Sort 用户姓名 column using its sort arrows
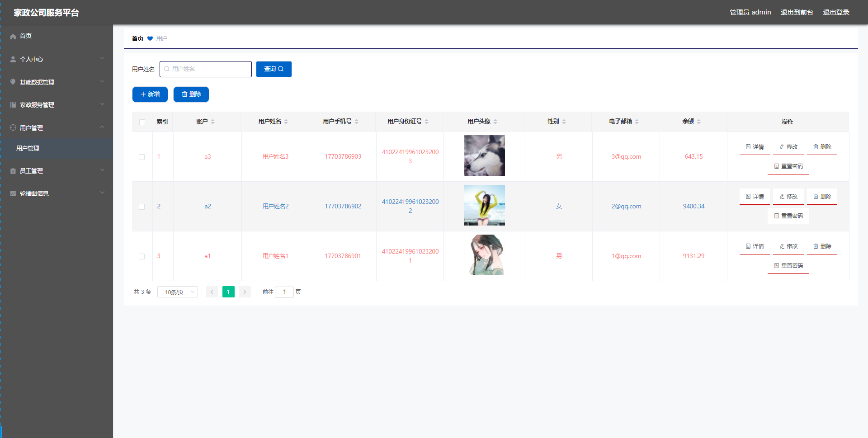Screen dimensions: 868x438 coord(286,122)
